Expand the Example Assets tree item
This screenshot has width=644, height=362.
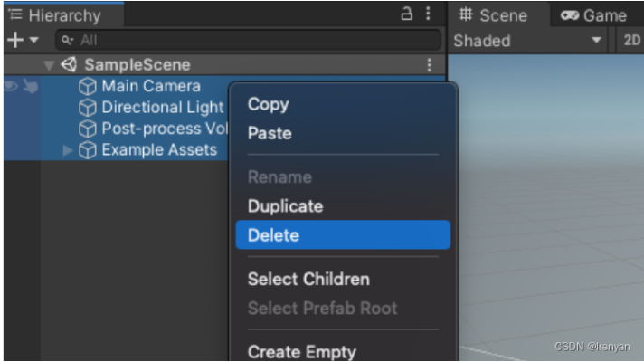coord(68,150)
